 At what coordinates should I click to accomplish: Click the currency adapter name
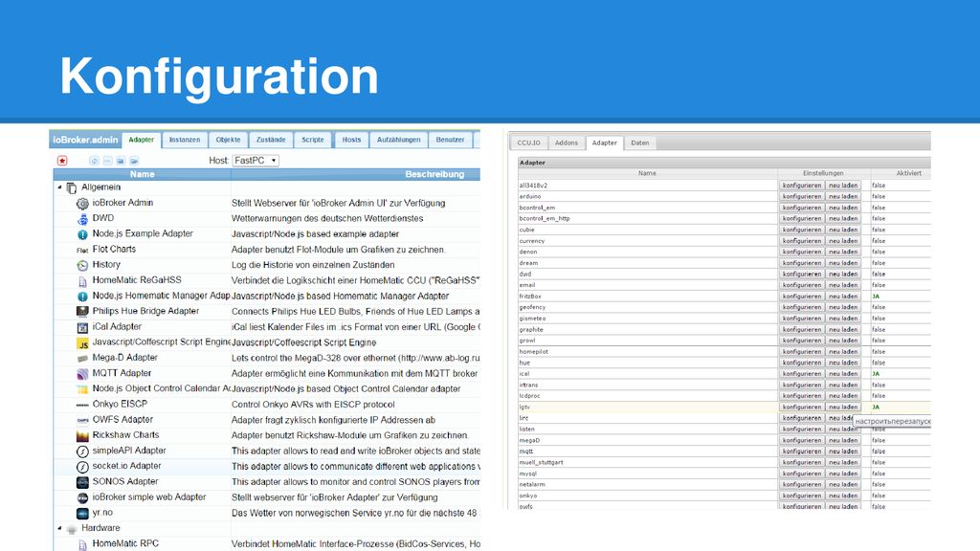coord(532,241)
